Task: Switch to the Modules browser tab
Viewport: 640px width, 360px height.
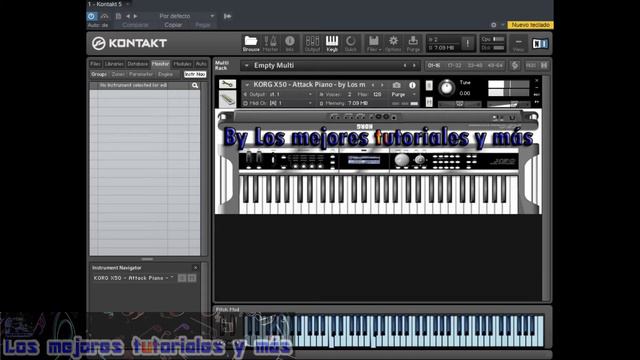Action: coord(182,64)
